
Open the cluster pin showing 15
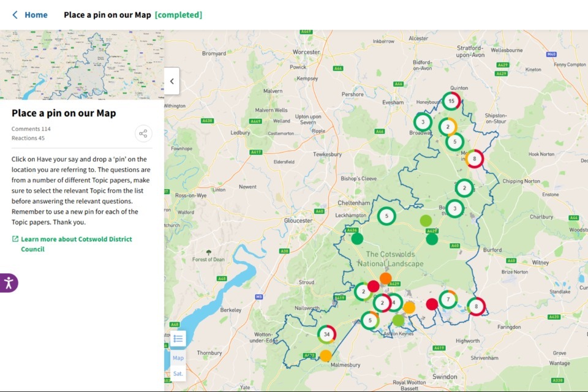[x=451, y=100]
